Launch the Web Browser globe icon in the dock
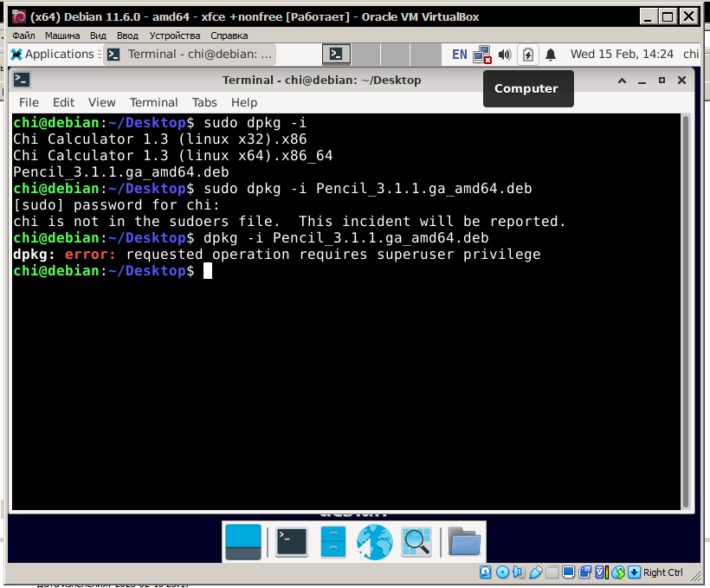This screenshot has width=710, height=588. (x=374, y=542)
